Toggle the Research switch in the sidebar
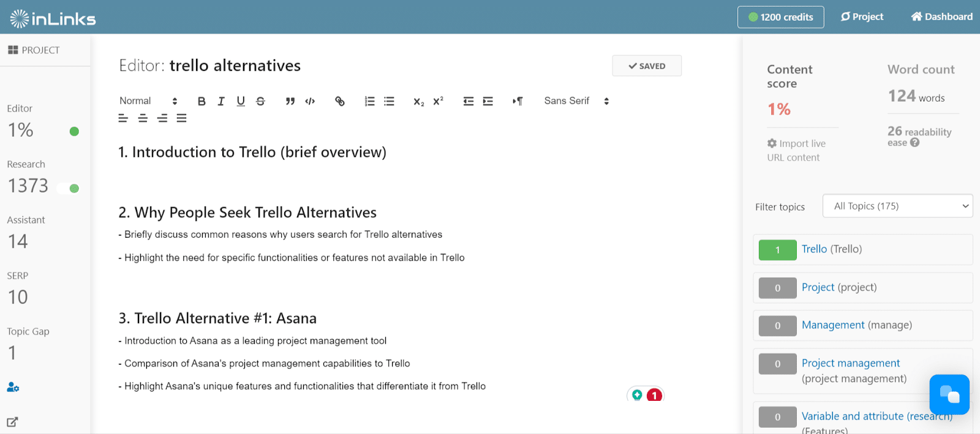 tap(69, 188)
